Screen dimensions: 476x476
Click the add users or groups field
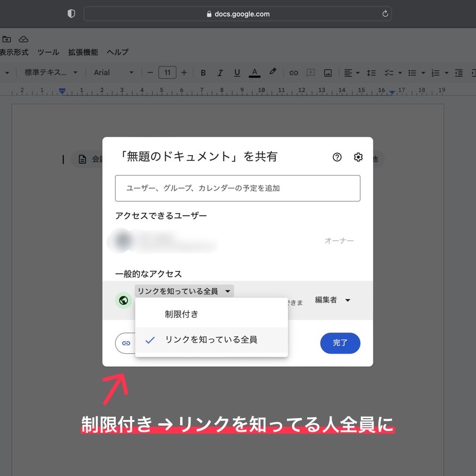pyautogui.click(x=238, y=188)
